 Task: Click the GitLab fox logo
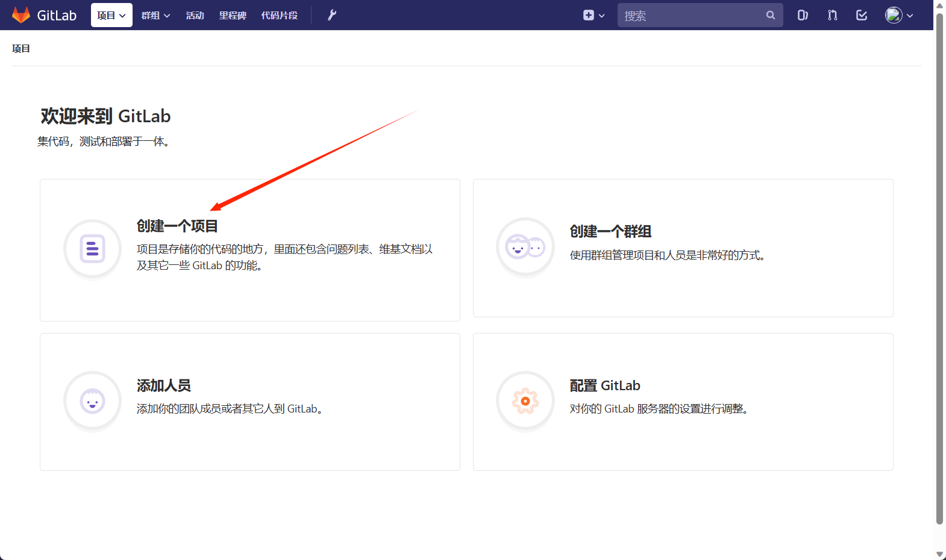21,15
